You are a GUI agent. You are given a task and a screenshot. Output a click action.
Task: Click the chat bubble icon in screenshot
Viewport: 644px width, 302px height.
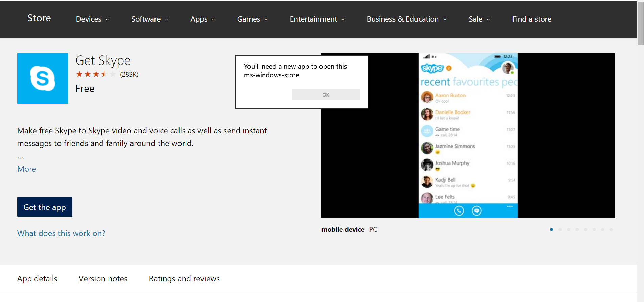476,211
